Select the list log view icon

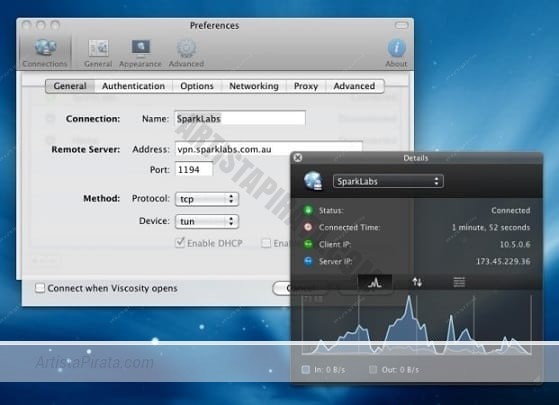click(x=459, y=282)
